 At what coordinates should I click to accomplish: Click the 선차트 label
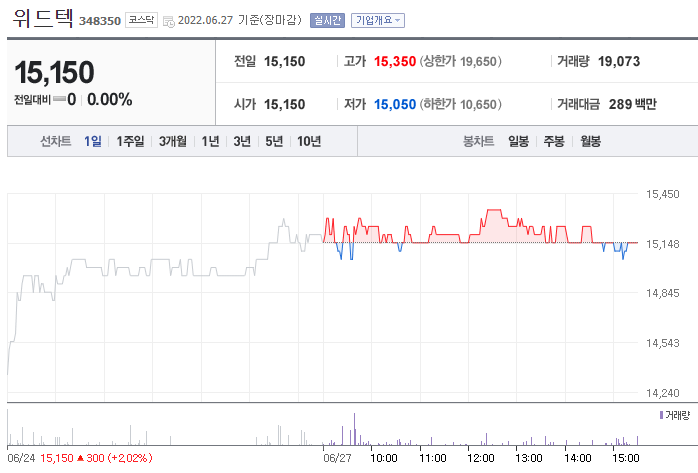(x=56, y=141)
